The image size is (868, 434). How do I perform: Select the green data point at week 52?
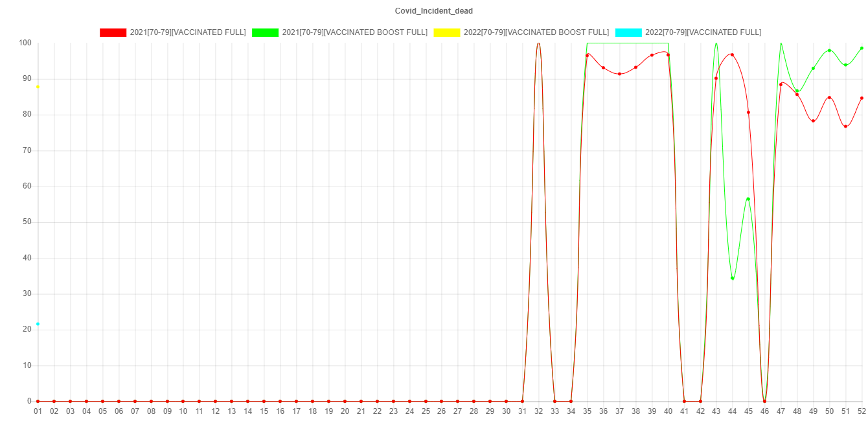pyautogui.click(x=862, y=48)
